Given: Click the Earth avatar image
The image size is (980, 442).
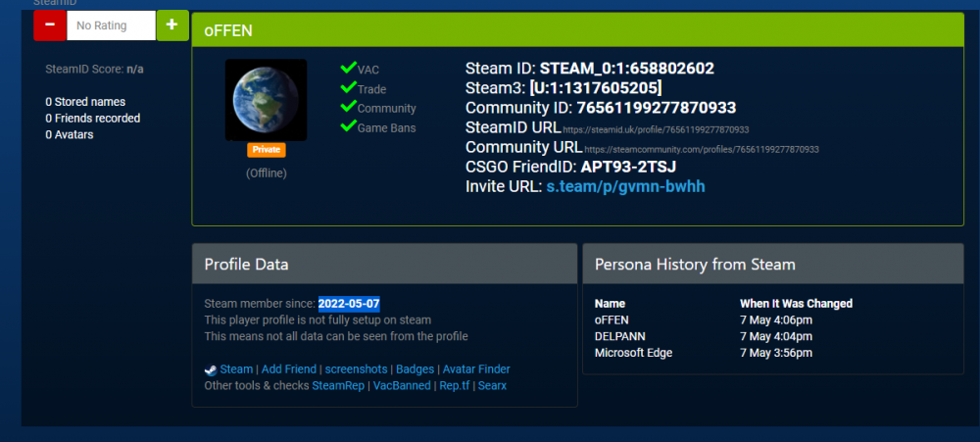Looking at the screenshot, I should tap(267, 100).
